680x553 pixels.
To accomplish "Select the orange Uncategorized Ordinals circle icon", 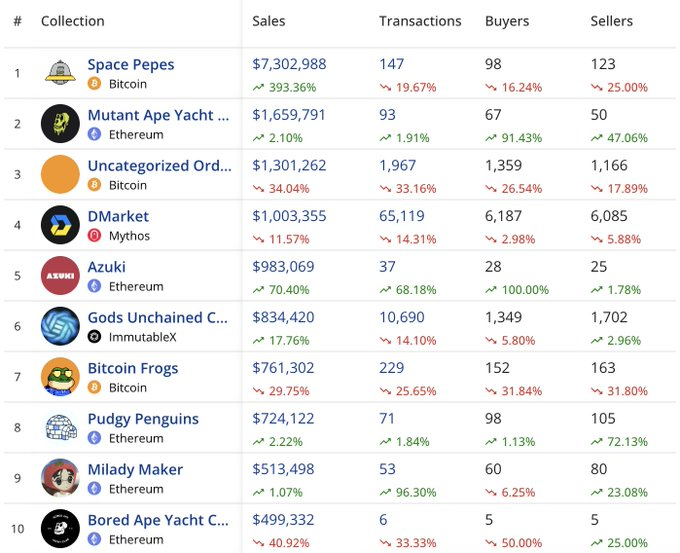I will (x=60, y=174).
